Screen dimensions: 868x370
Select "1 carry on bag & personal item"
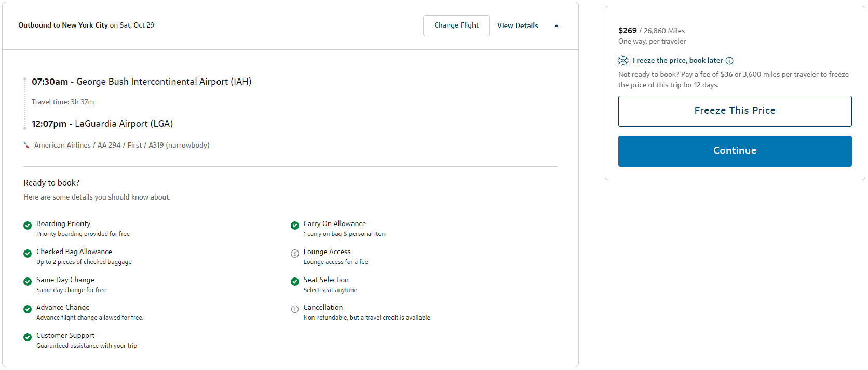(x=345, y=234)
